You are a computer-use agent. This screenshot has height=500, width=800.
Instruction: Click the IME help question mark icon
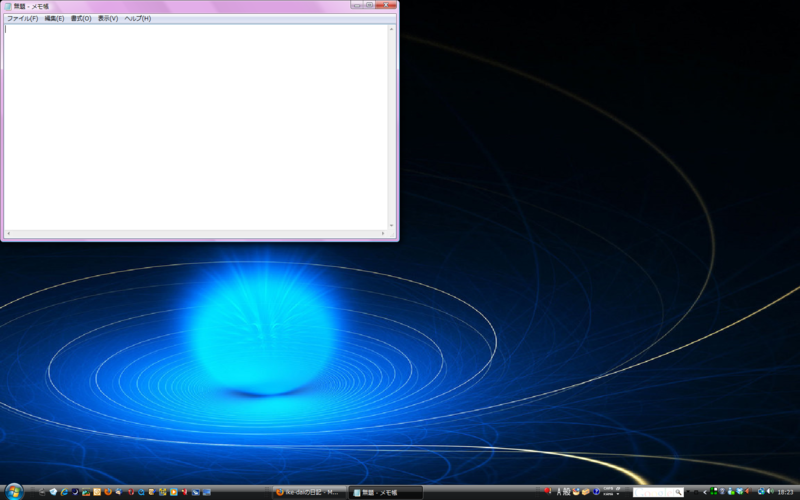click(x=596, y=492)
